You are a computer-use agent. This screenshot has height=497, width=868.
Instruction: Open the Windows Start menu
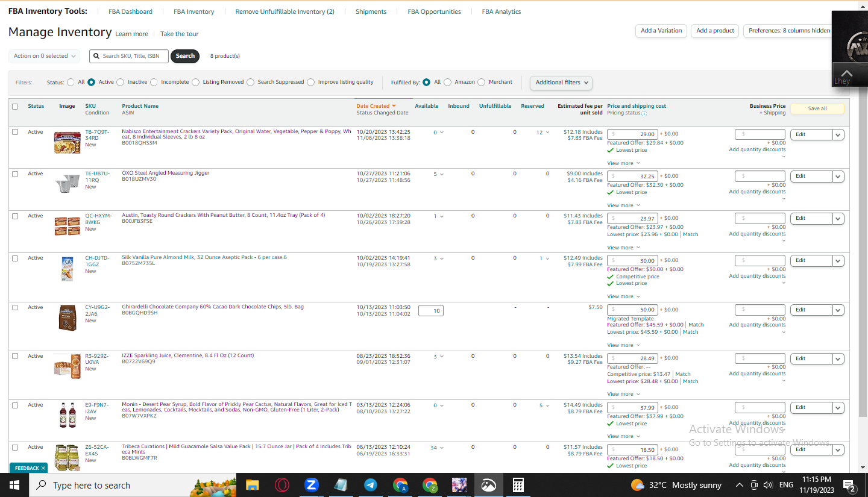[14, 485]
